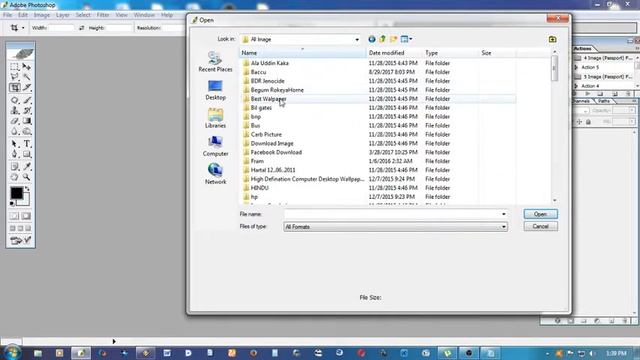Select the Notes tool
This screenshot has width=640, height=360.
pos(15,167)
